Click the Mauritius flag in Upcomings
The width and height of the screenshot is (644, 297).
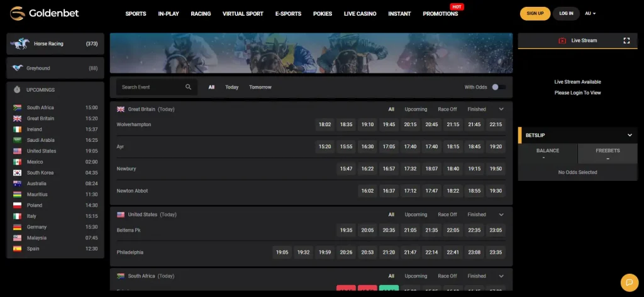pos(17,195)
